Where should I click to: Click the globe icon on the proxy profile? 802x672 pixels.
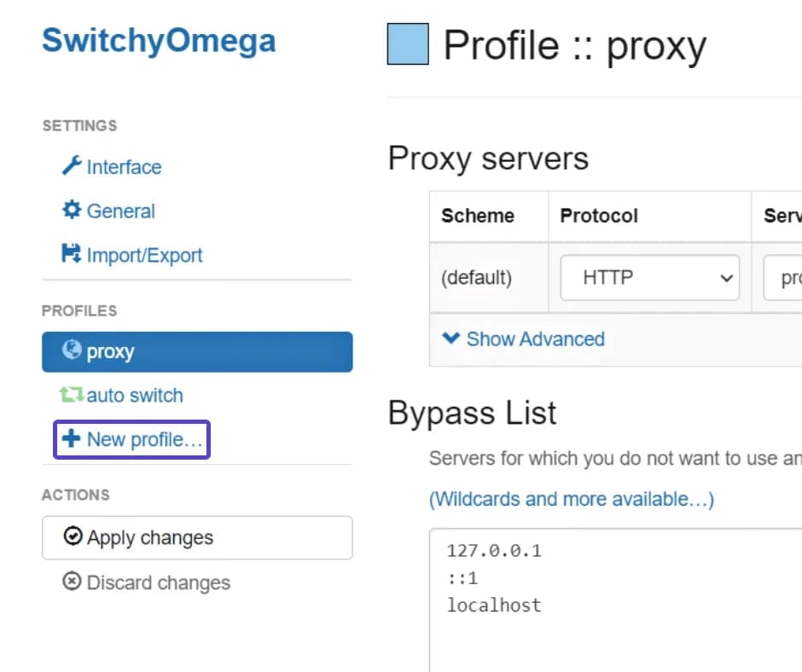[x=73, y=351]
